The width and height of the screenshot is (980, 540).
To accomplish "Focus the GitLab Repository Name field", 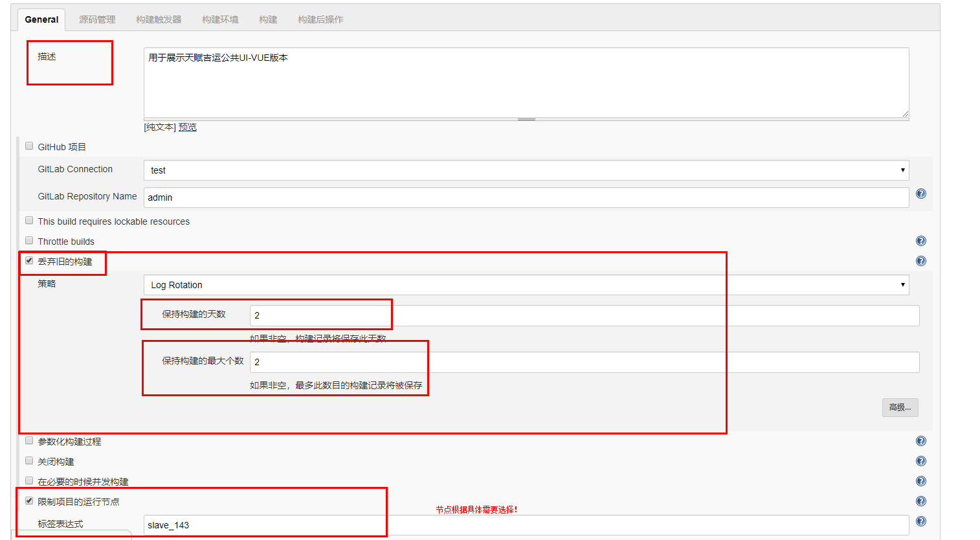I will pos(526,197).
